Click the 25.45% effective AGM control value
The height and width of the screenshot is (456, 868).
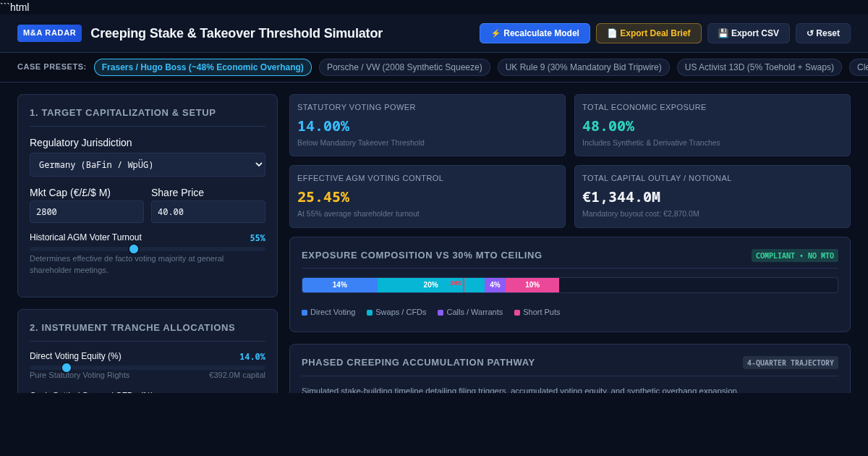pos(323,197)
